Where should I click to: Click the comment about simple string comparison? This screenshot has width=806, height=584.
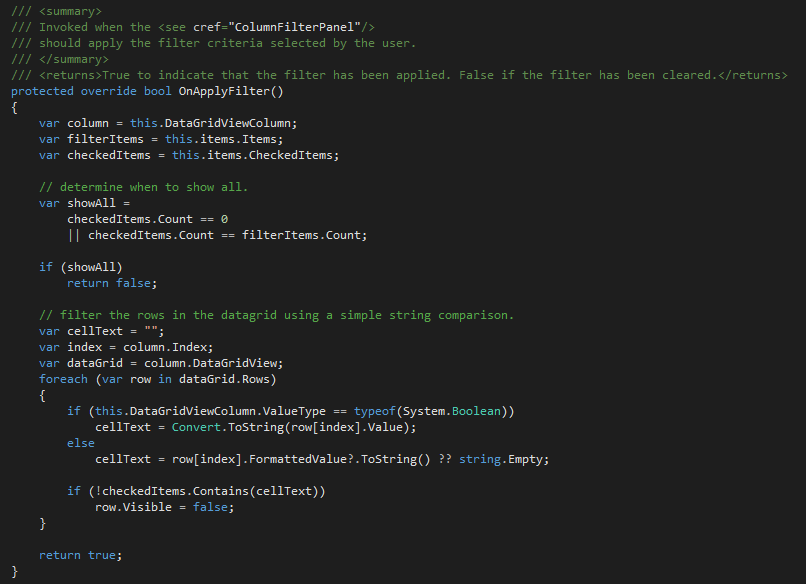(x=277, y=315)
